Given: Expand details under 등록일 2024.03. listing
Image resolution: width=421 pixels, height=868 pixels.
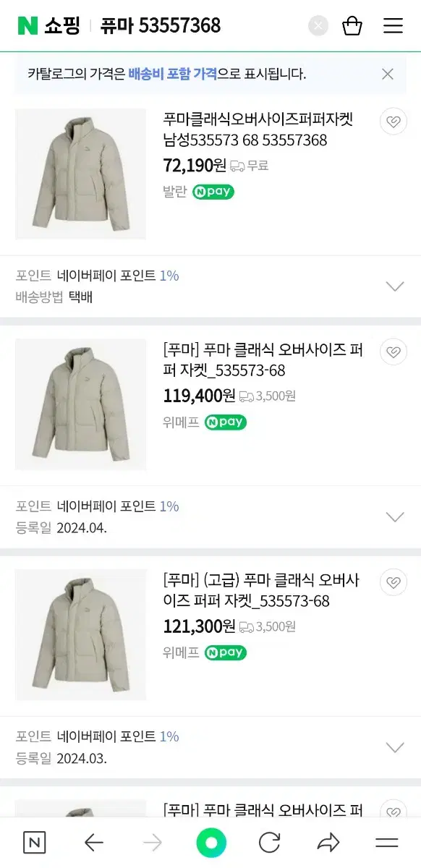Looking at the screenshot, I should coord(395,747).
